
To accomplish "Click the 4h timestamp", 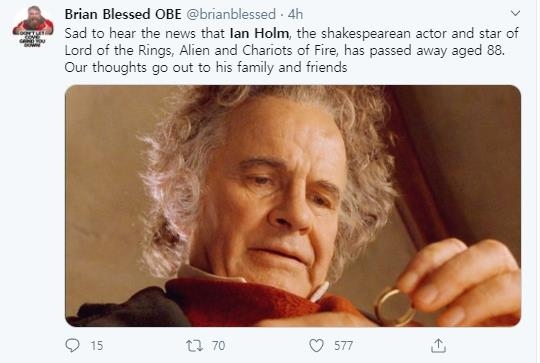I will 295,14.
